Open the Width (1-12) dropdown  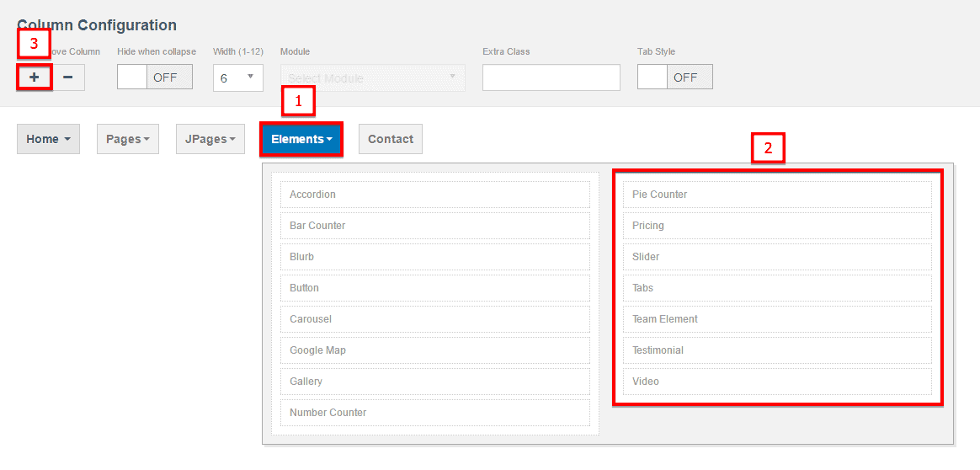tap(238, 77)
